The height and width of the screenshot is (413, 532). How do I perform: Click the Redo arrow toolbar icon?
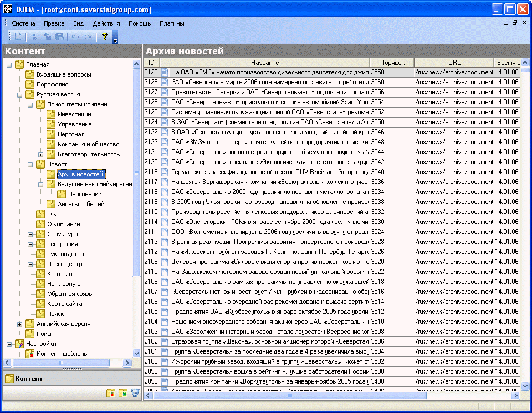[88, 37]
